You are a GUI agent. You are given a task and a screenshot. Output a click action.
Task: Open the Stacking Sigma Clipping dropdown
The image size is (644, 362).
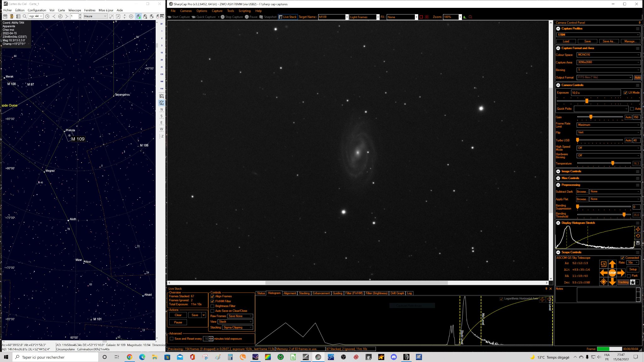pos(238,327)
